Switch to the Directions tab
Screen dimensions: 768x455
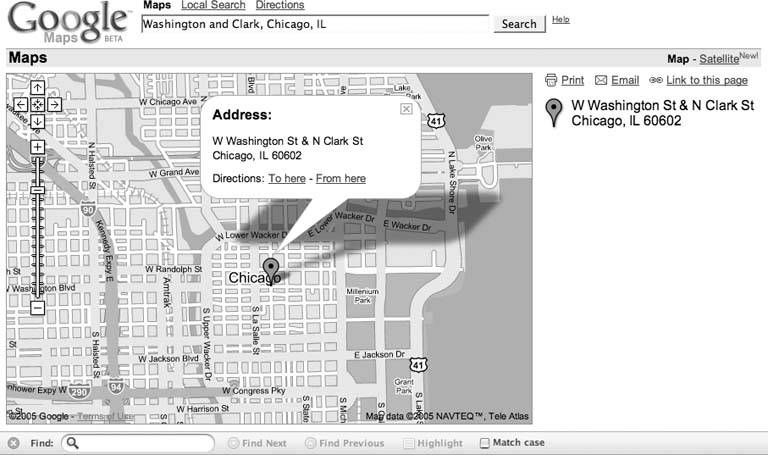coord(280,6)
